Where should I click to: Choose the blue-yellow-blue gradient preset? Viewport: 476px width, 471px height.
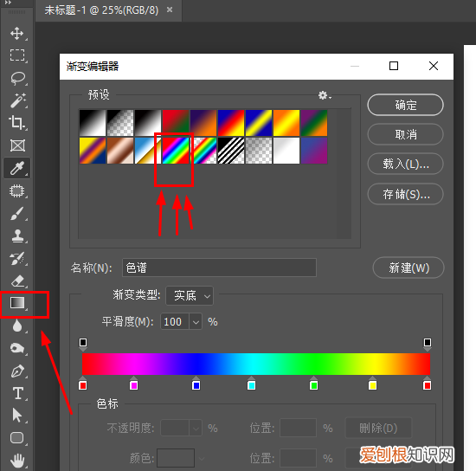coord(259,123)
